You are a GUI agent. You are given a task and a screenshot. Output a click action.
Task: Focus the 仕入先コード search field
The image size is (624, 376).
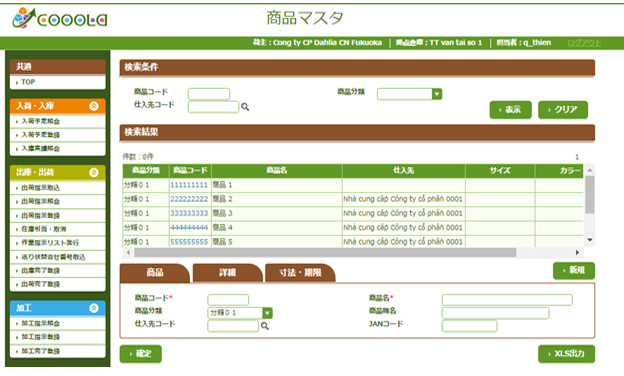tap(213, 107)
